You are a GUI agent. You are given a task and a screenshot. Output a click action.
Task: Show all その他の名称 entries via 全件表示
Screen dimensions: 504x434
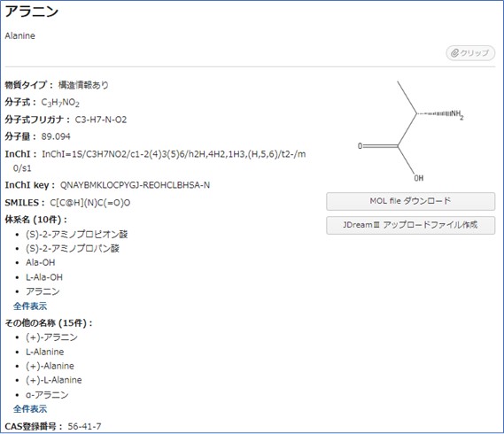coord(30,409)
